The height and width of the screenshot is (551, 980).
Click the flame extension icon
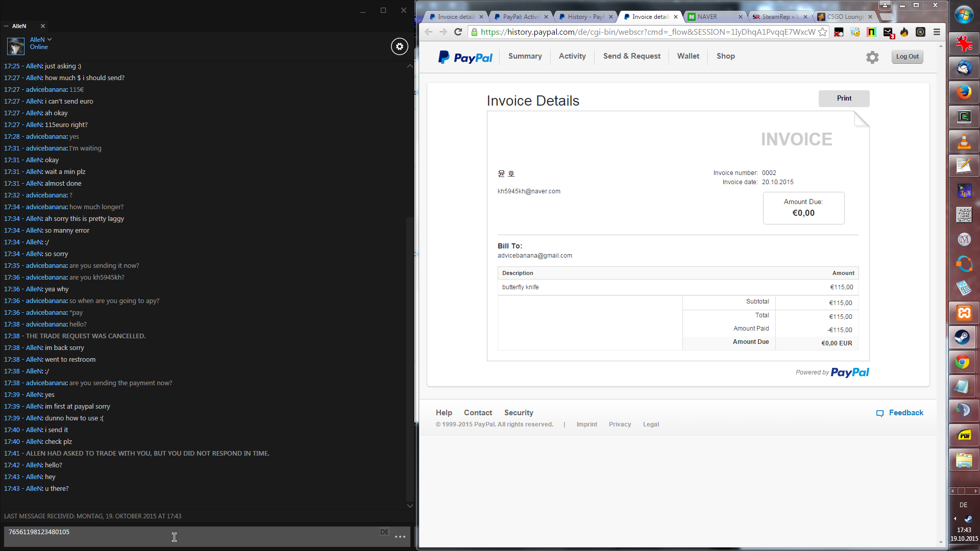click(904, 32)
